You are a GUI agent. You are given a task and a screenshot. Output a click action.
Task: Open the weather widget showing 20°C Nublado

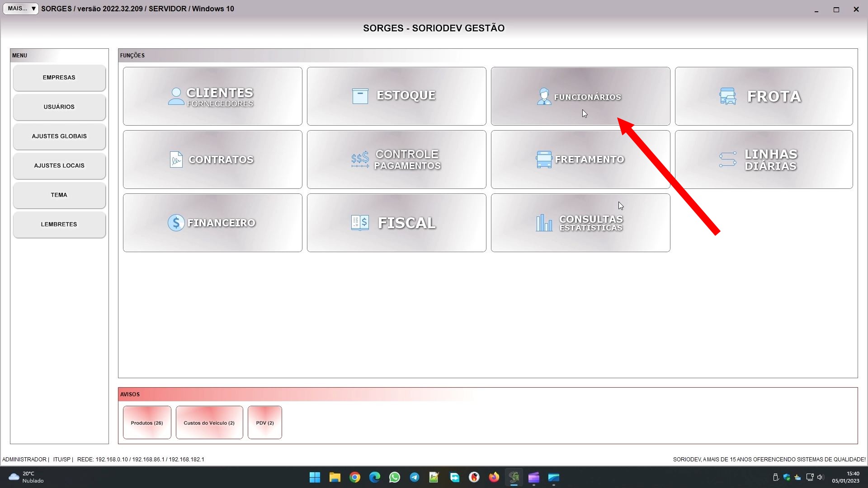click(26, 477)
